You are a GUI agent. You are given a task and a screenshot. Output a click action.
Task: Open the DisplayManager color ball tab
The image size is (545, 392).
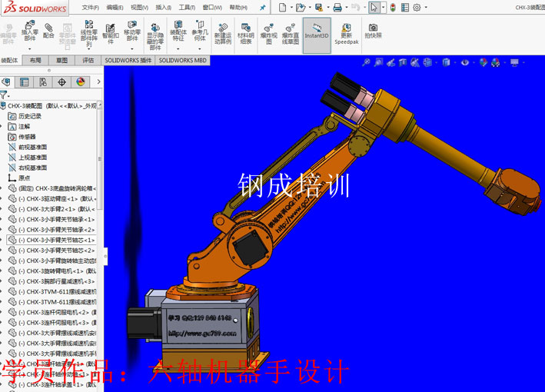click(x=80, y=81)
